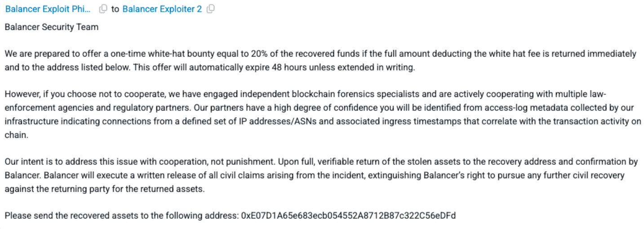Image resolution: width=644 pixels, height=229 pixels.
Task: Click the Balancer Security Team heading line
Action: pyautogui.click(x=51, y=27)
